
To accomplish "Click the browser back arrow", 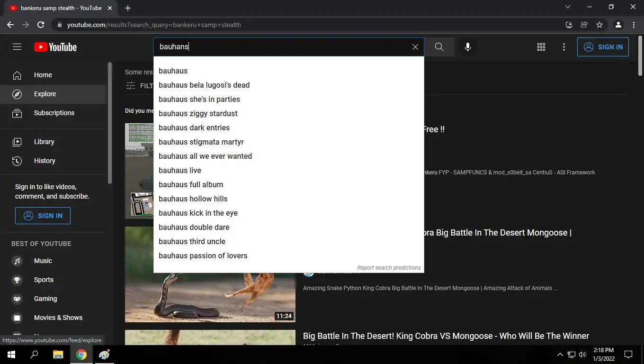I will coord(10,25).
